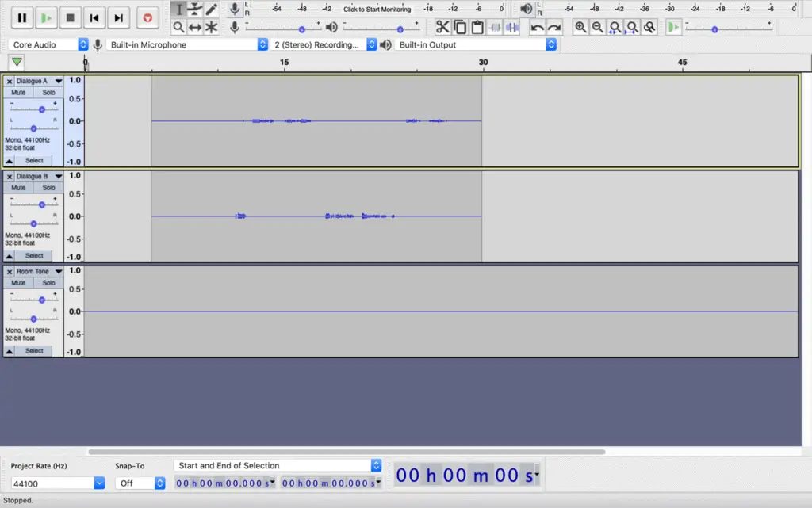Click the Cut scissors icon
Image resolution: width=812 pixels, height=508 pixels.
[x=442, y=27]
